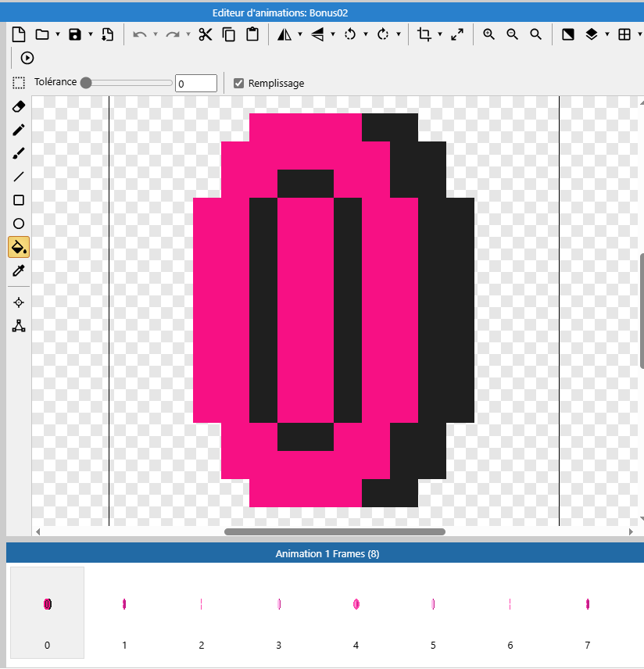This screenshot has width=644, height=669.
Task: Click the Tolérance value input field
Action: coord(196,83)
